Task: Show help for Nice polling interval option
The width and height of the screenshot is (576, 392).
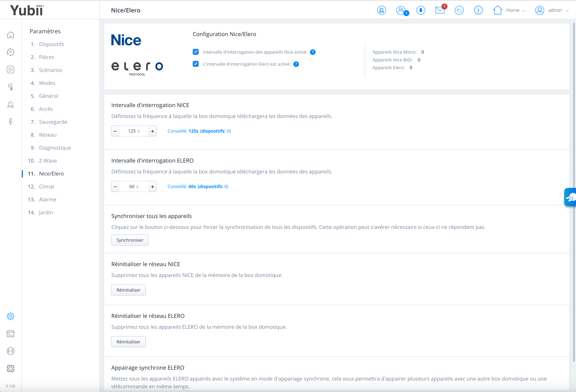Action: coord(313,52)
